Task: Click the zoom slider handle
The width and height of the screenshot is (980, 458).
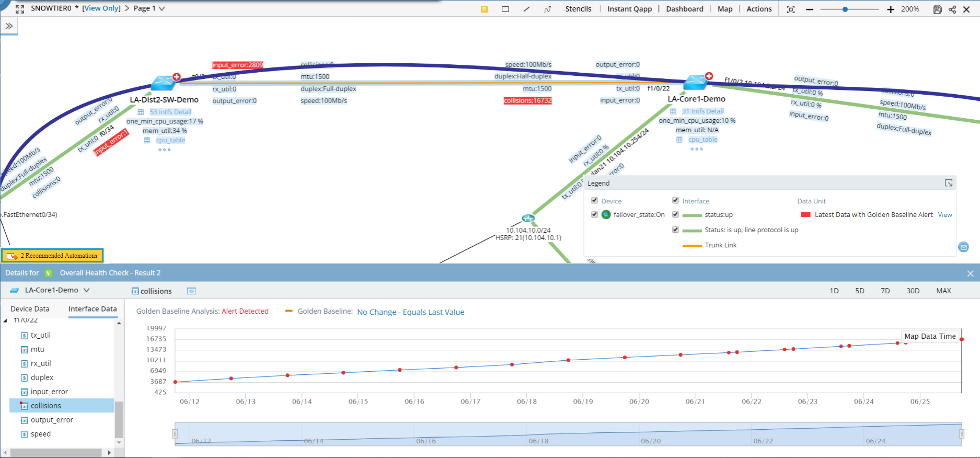Action: (x=845, y=9)
